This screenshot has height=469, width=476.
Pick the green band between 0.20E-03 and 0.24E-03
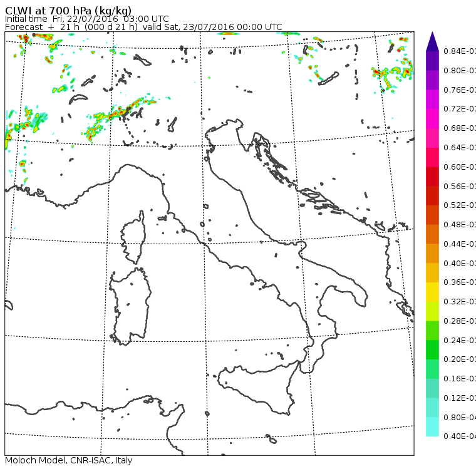click(x=432, y=349)
